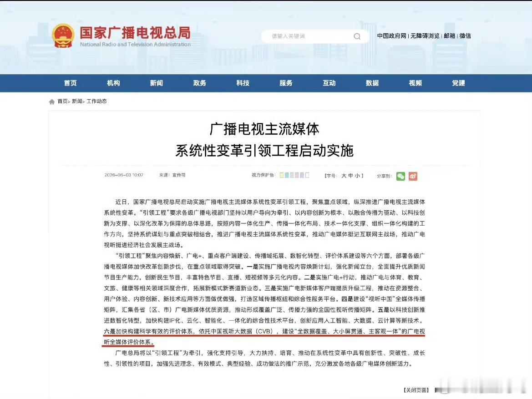
Task: Open 视频 navigation menu
Action: point(415,83)
